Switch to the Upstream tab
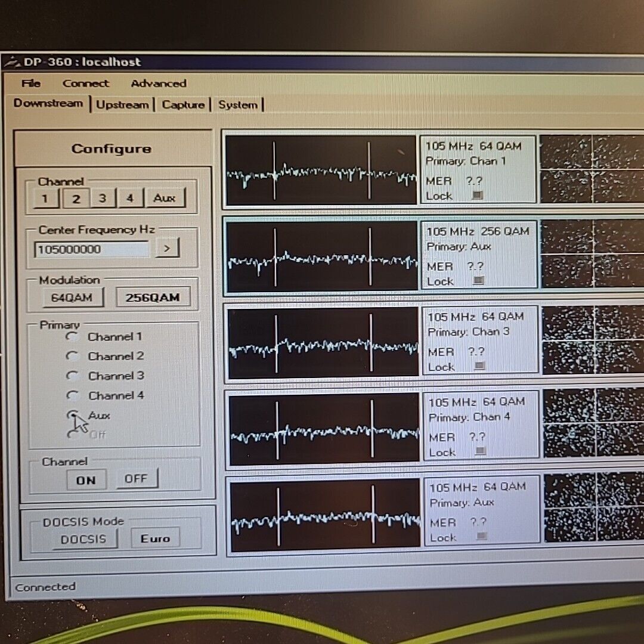This screenshot has height=644, width=644. (122, 105)
